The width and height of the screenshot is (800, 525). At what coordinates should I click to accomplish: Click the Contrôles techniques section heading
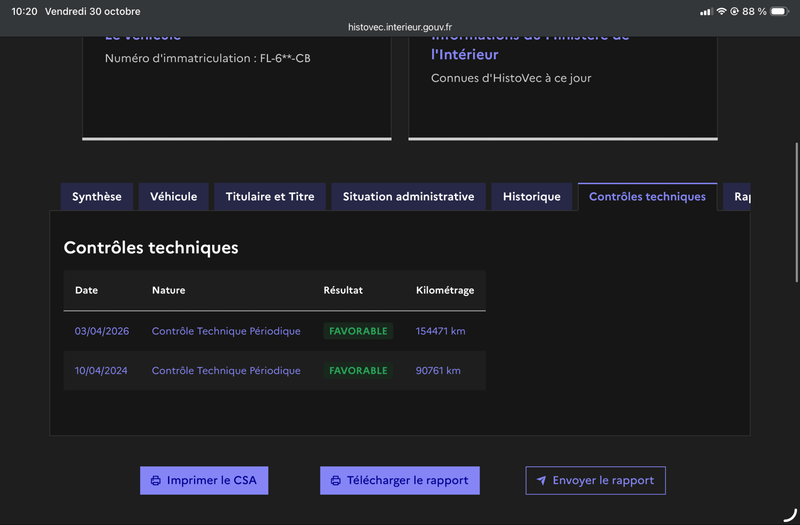[151, 247]
